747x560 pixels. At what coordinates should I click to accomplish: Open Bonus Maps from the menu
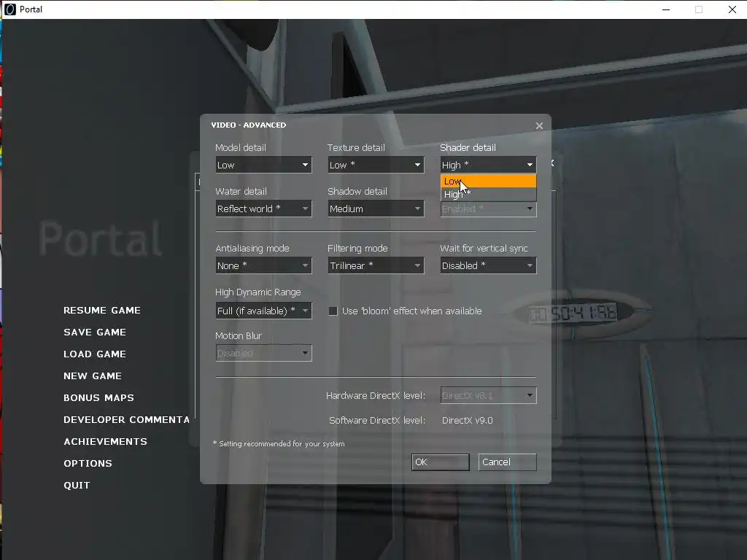pyautogui.click(x=98, y=397)
